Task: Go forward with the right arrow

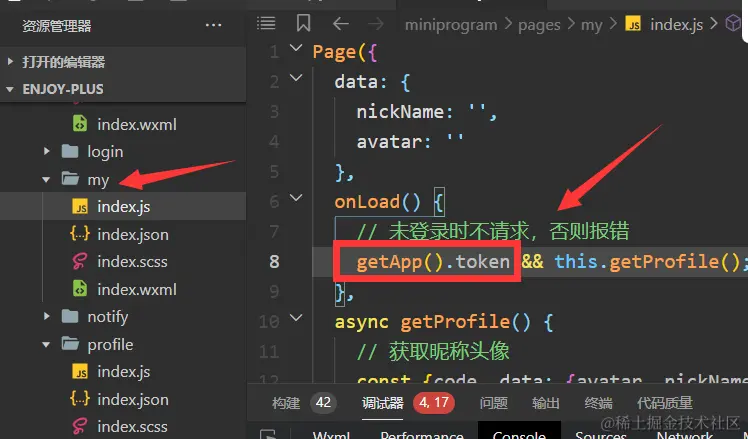Action: (x=376, y=24)
